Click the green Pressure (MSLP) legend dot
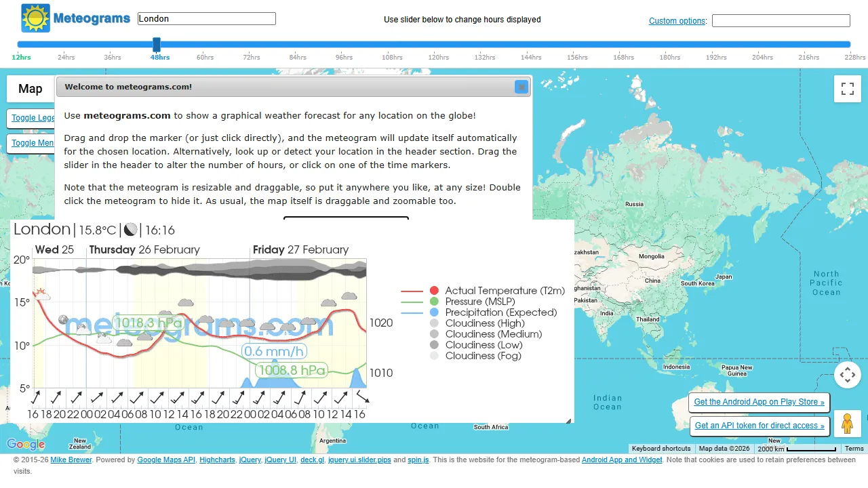The image size is (868, 488). [434, 301]
